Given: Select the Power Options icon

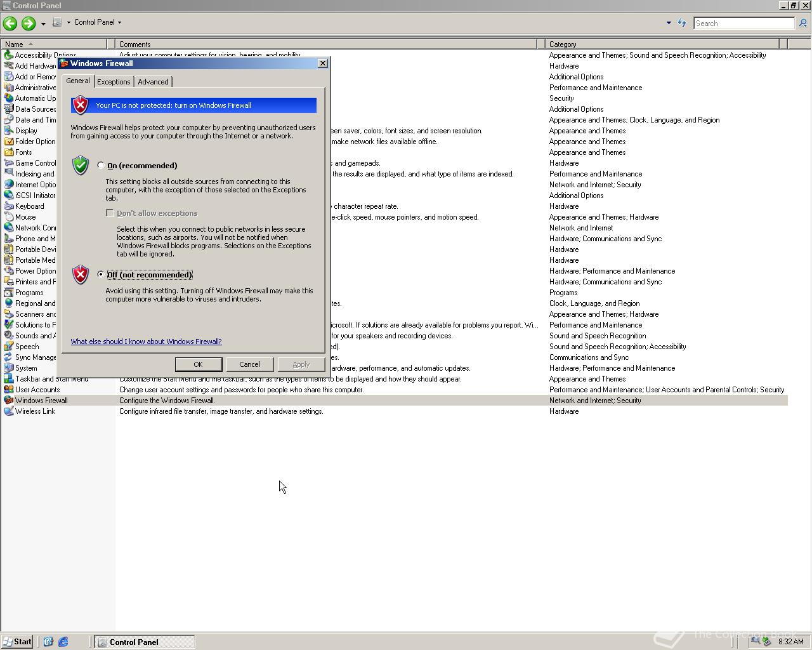Looking at the screenshot, I should coord(9,271).
